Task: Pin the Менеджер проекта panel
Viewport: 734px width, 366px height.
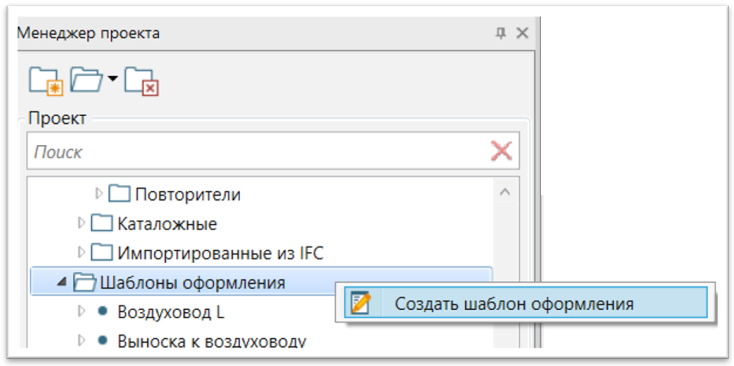Action: pos(500,33)
